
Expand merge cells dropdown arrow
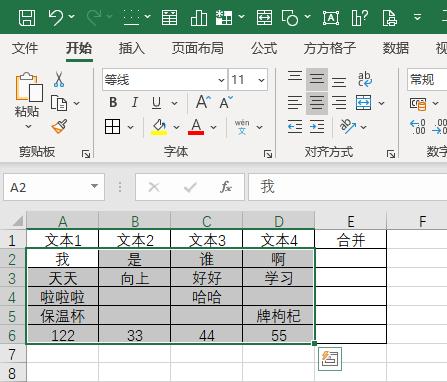tap(381, 103)
